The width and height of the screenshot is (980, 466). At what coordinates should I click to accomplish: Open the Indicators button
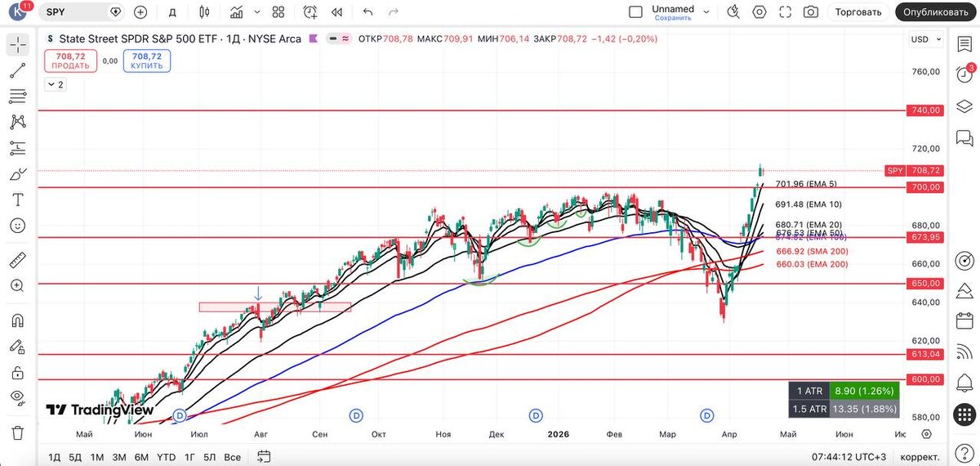(236, 12)
